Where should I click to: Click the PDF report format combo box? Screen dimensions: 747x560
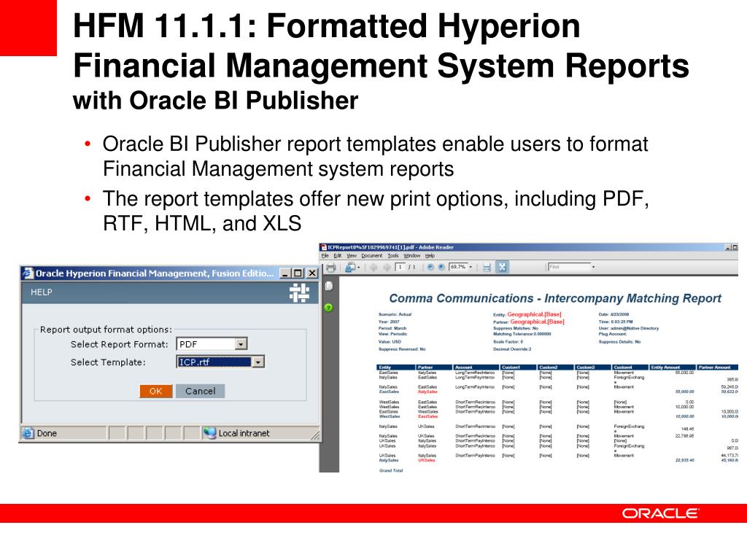(x=212, y=344)
